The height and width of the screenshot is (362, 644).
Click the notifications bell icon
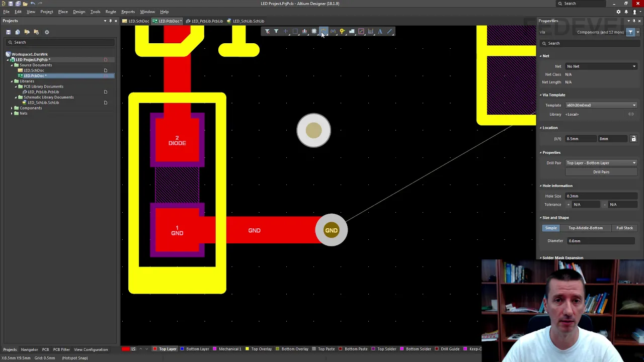(x=626, y=12)
